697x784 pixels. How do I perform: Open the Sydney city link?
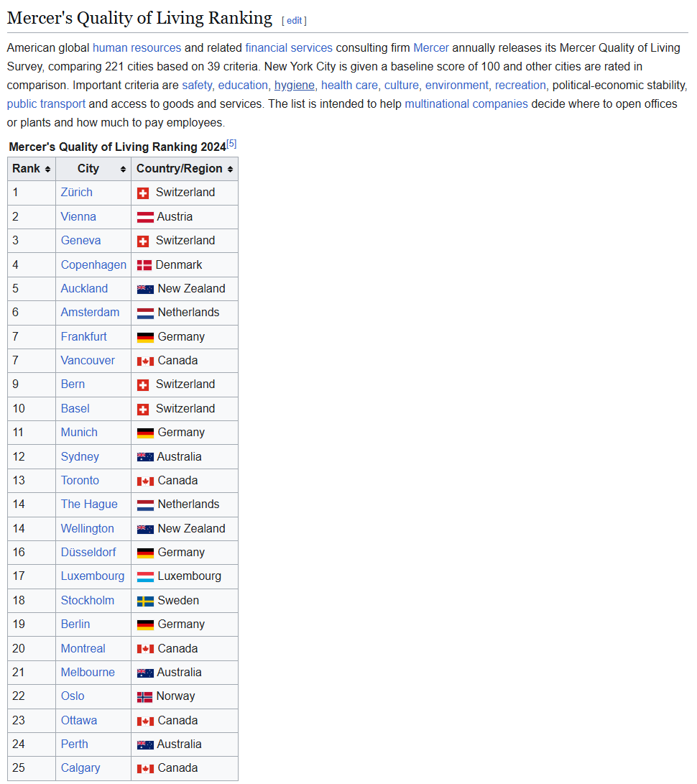pyautogui.click(x=80, y=457)
